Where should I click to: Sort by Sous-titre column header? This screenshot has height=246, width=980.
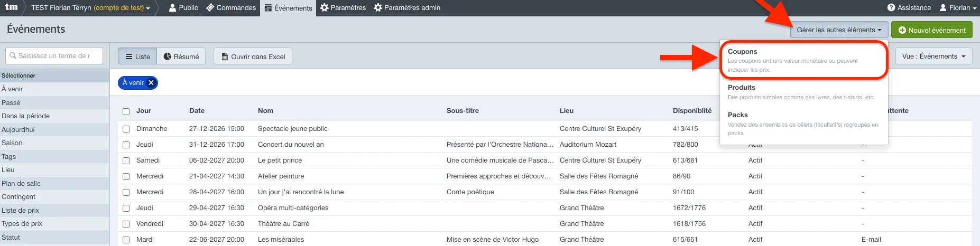(x=463, y=110)
